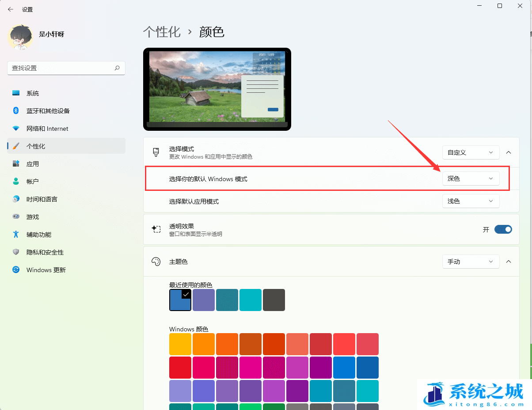Click the 个性化 paintbrush icon

[x=16, y=146]
